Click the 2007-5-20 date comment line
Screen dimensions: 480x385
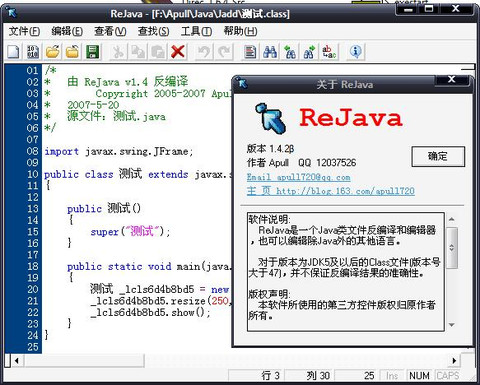tap(93, 105)
